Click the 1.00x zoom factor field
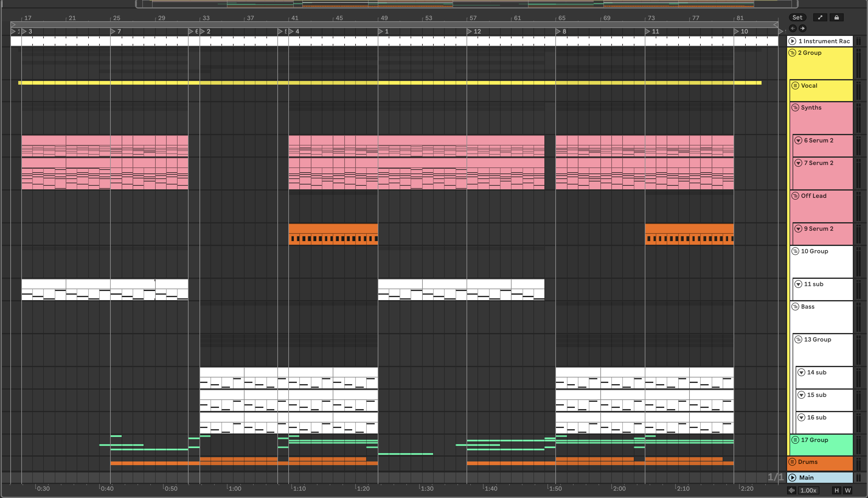The width and height of the screenshot is (868, 498). pos(808,490)
